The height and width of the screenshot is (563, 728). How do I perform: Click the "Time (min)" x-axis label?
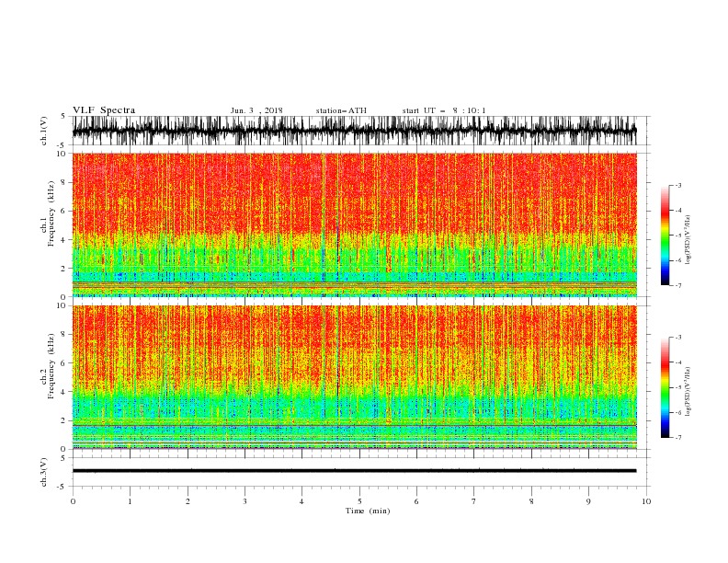(368, 511)
